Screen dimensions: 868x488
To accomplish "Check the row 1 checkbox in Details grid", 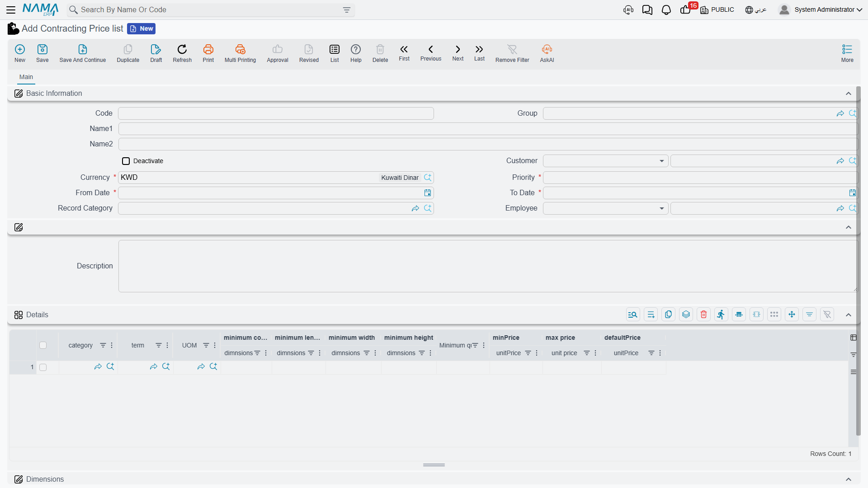I will (x=43, y=367).
